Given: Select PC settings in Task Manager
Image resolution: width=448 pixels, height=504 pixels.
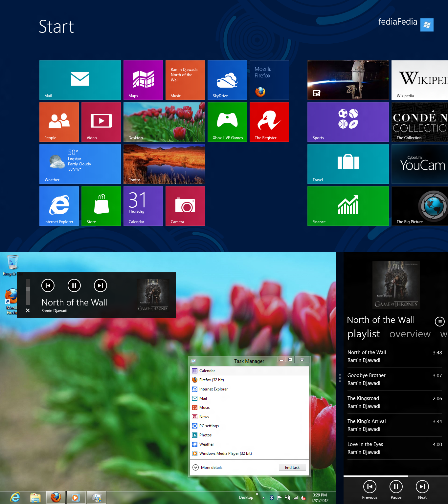Looking at the screenshot, I should (x=250, y=426).
